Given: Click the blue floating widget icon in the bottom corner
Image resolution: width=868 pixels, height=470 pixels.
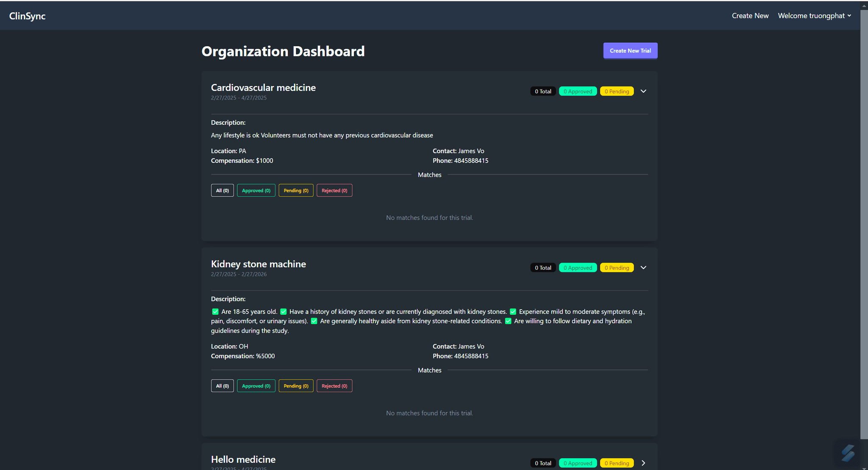Looking at the screenshot, I should tap(848, 453).
